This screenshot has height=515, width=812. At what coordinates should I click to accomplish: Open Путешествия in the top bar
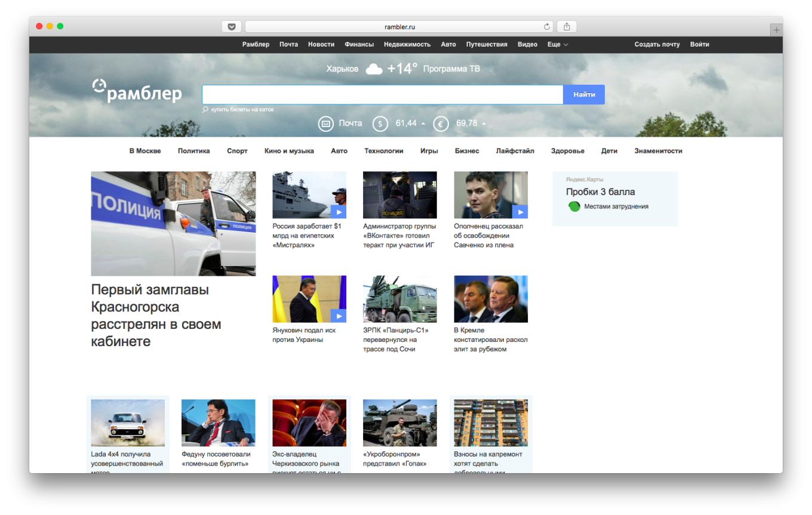click(487, 45)
